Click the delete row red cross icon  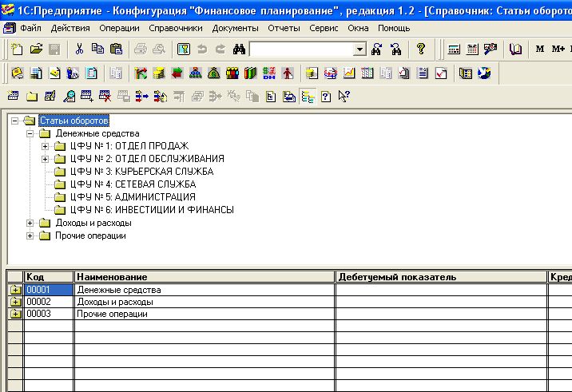point(105,97)
